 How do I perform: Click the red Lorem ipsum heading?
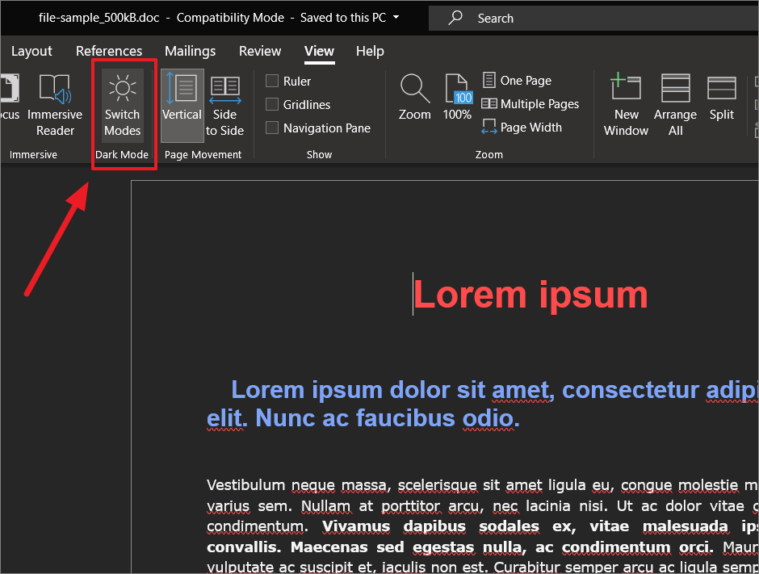(531, 295)
